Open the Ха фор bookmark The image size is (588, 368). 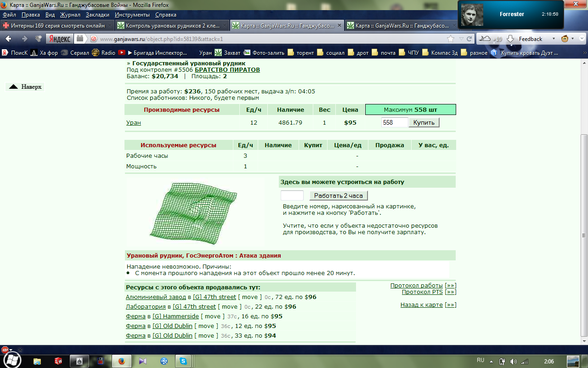[44, 53]
